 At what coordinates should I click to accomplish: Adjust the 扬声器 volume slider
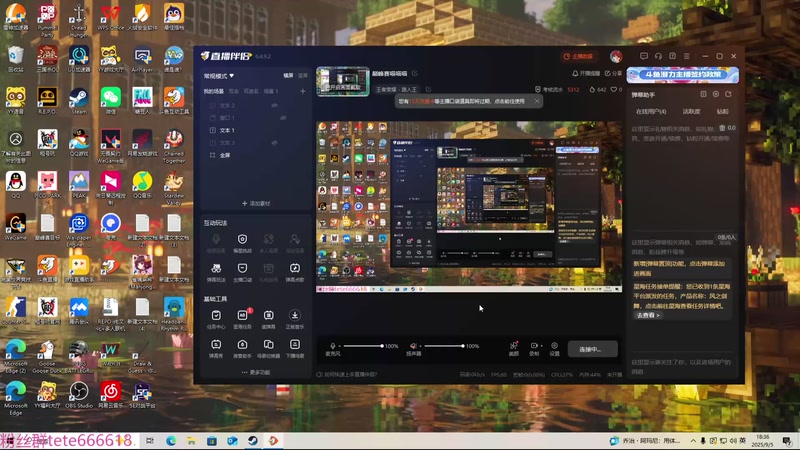[444, 346]
